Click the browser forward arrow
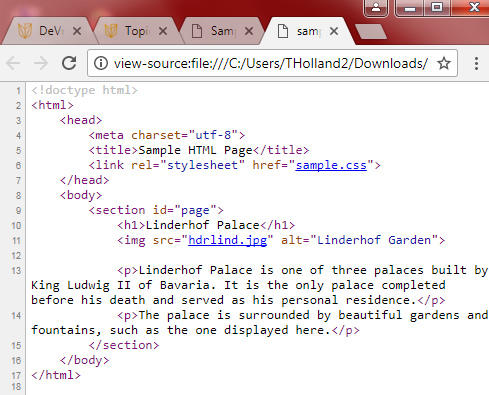Image resolution: width=489 pixels, height=395 pixels. pos(41,63)
